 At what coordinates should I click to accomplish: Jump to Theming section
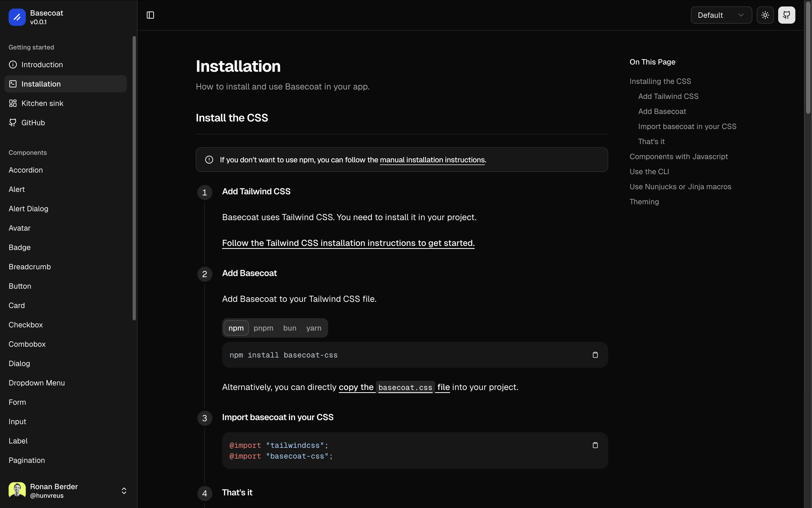click(x=644, y=202)
